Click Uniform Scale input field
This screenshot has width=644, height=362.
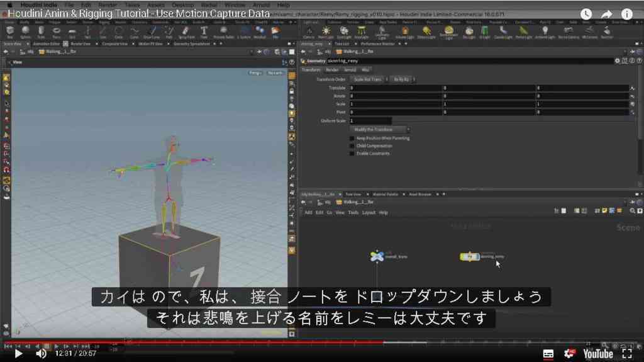point(370,120)
